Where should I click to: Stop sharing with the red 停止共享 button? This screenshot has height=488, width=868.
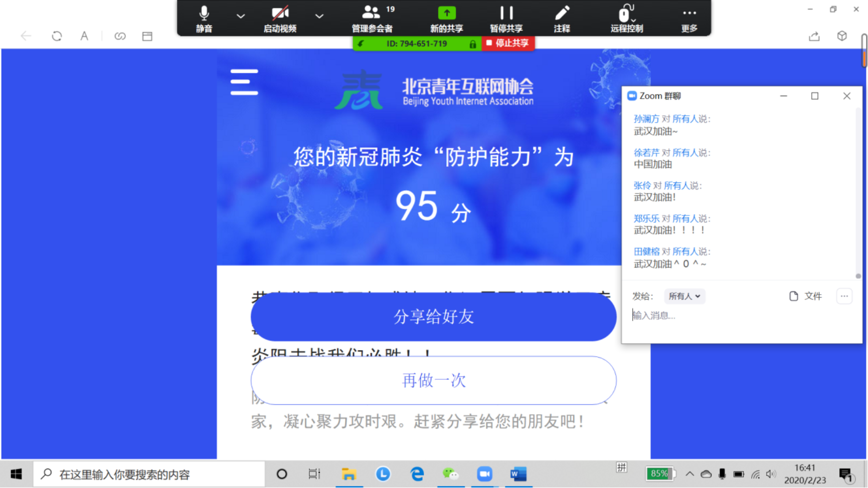pyautogui.click(x=508, y=44)
